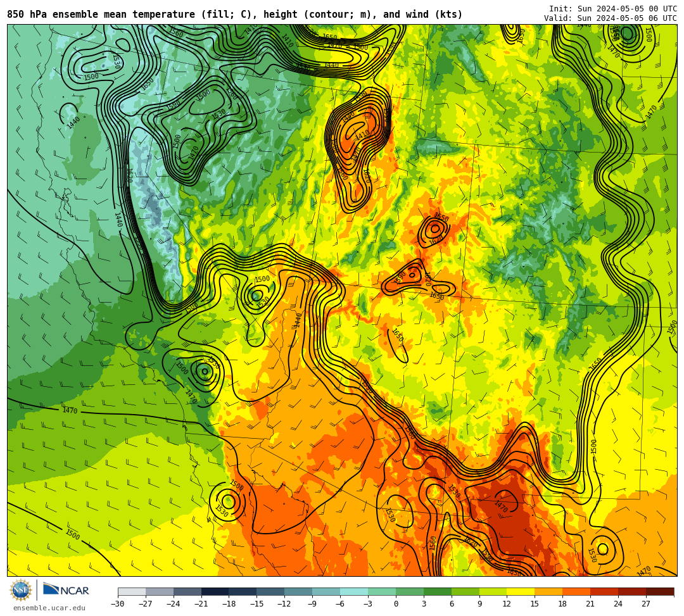Pick the colorbar swatch between -6 and -3
684x616 pixels.
tap(354, 591)
